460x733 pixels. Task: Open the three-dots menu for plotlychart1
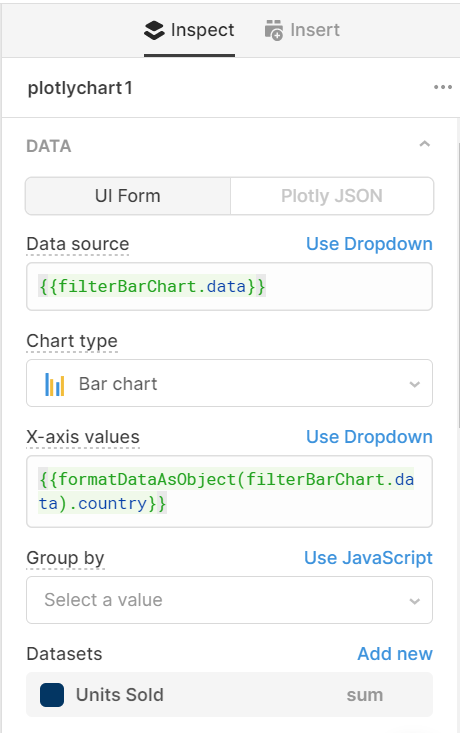coord(443,87)
